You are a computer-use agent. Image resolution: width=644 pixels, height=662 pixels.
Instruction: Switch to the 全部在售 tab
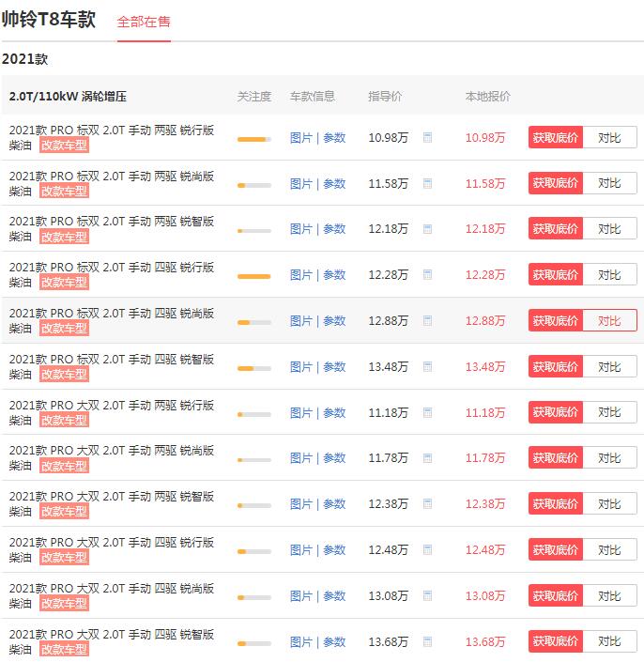coord(144,22)
